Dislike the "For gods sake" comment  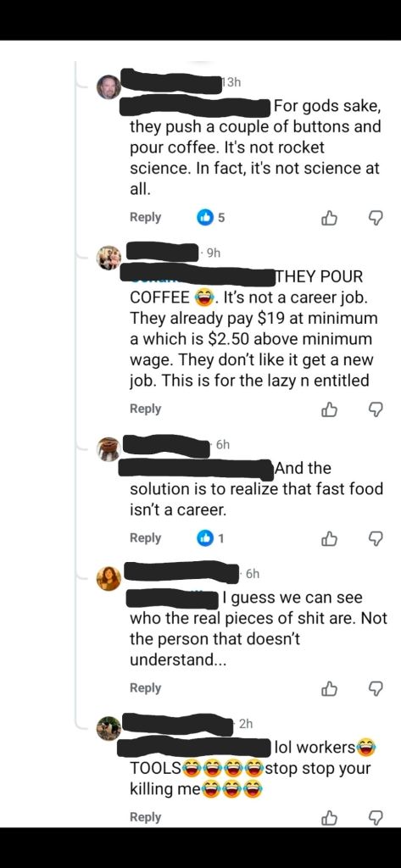tap(376, 219)
